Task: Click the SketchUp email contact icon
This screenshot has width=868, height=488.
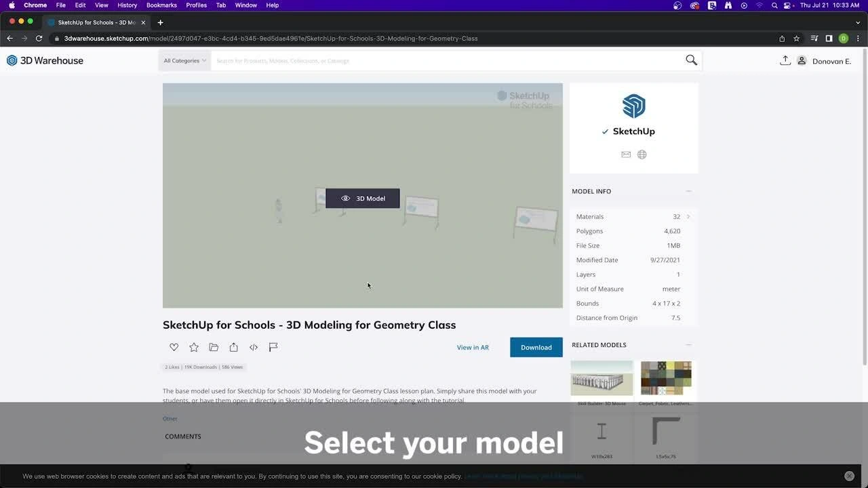Action: point(626,155)
